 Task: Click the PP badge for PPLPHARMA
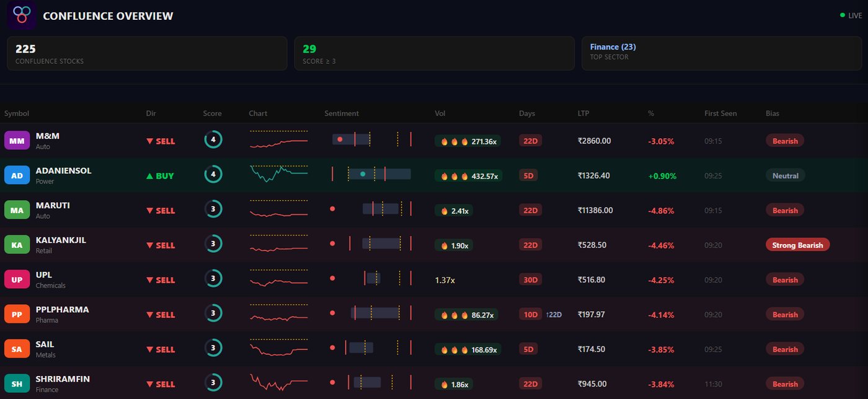[x=17, y=314]
